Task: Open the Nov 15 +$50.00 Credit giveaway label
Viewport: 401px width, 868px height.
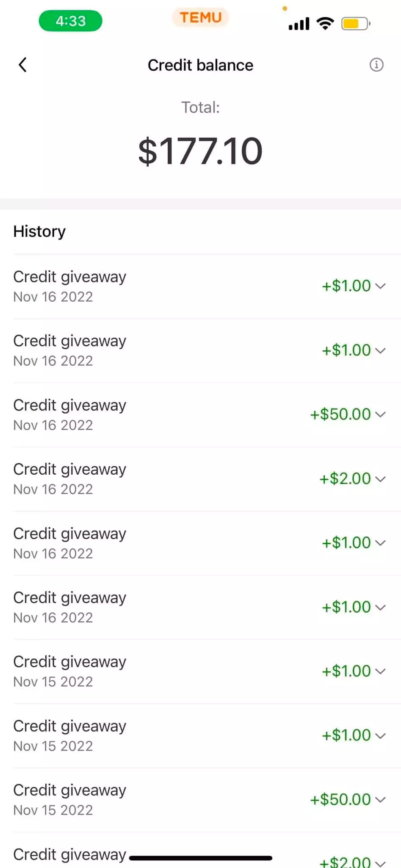Action: click(x=70, y=790)
